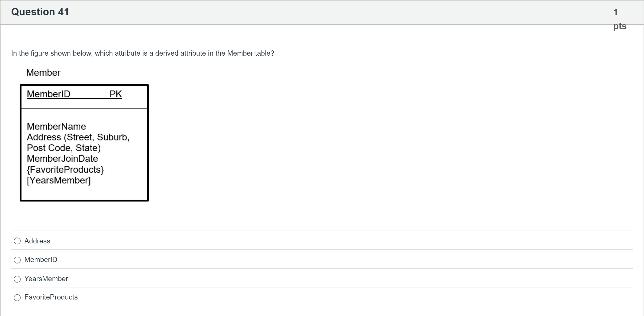Select the MemberID radio button

click(x=17, y=260)
